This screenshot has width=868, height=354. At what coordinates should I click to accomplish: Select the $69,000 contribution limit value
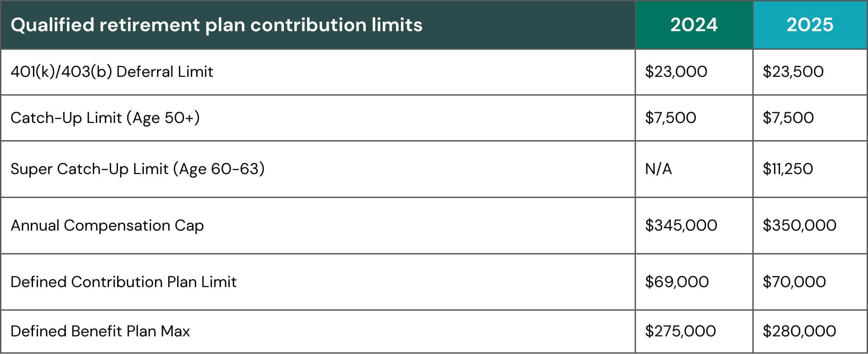pos(677,282)
